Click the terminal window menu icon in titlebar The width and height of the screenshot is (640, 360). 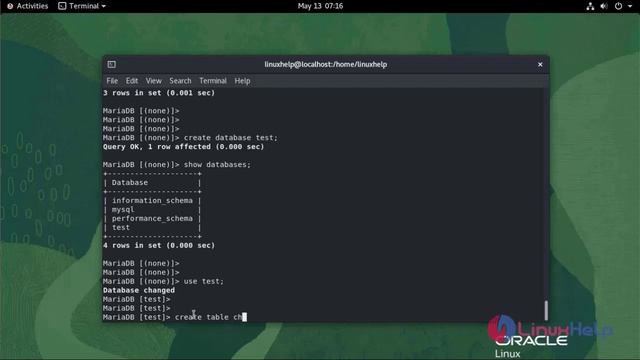[111, 64]
